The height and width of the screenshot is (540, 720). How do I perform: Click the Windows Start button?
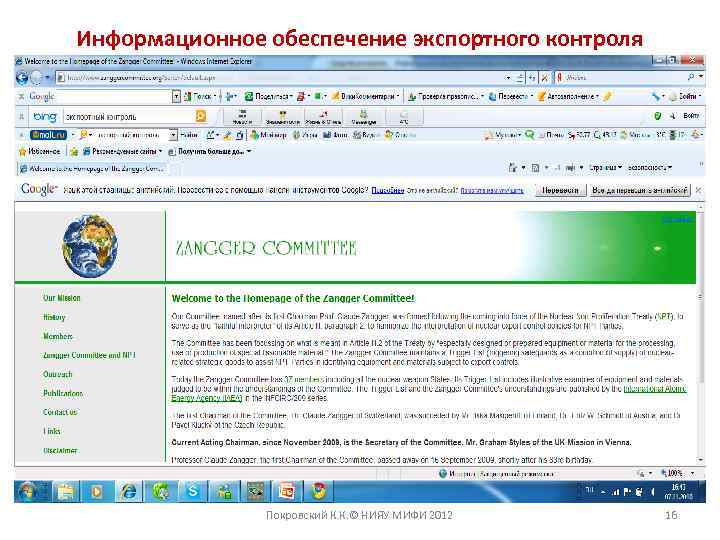27,492
